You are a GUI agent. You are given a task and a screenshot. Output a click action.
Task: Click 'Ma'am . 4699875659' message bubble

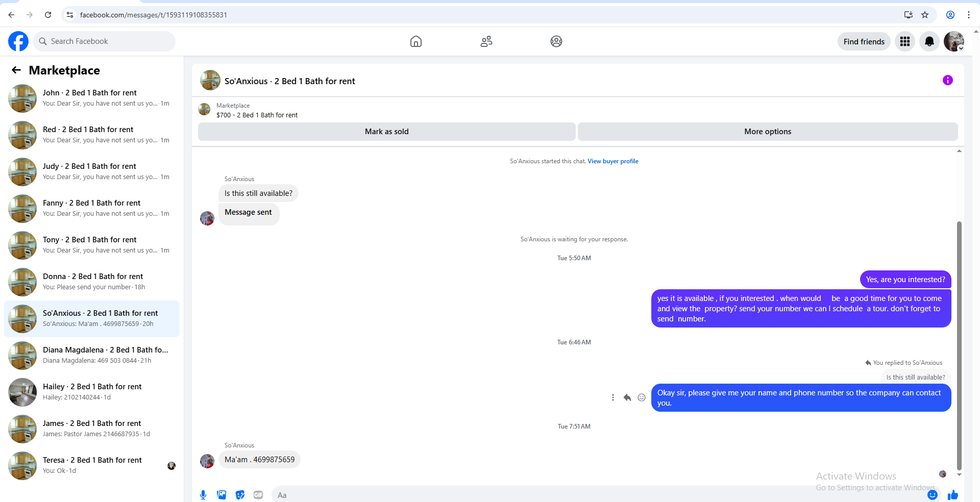pos(260,460)
